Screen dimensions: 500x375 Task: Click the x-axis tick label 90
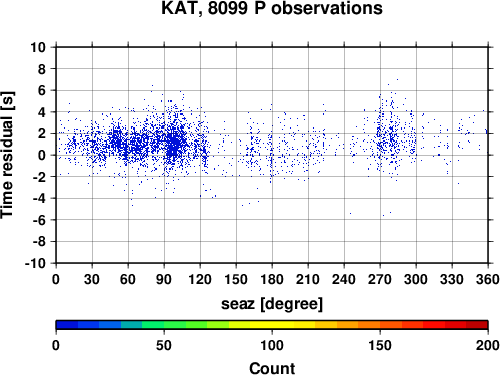click(x=164, y=279)
